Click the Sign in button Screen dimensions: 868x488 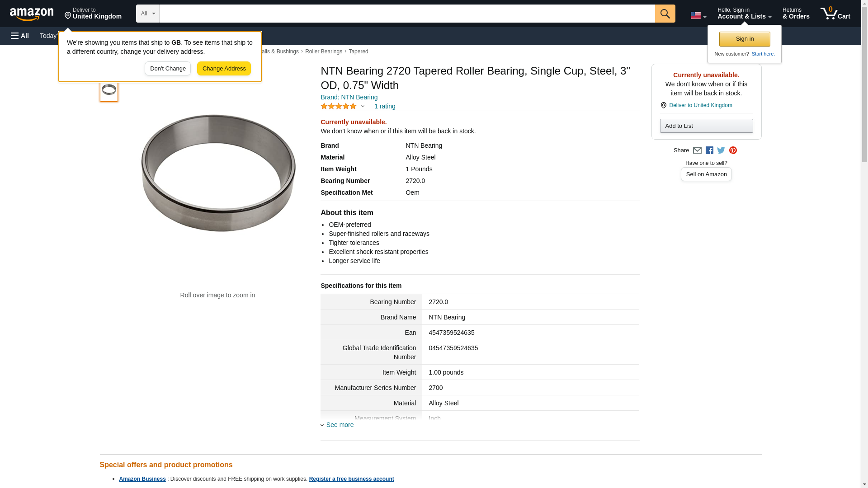coord(745,39)
